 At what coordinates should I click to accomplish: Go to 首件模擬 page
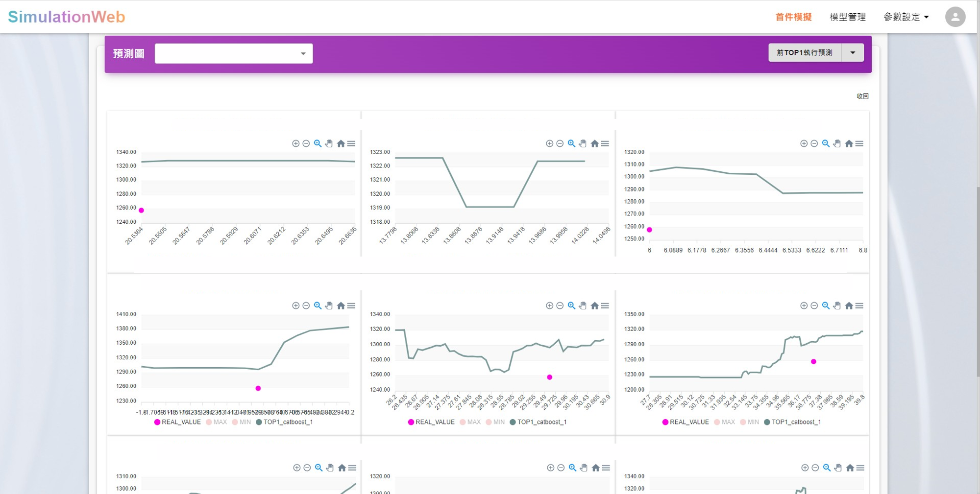coord(793,17)
